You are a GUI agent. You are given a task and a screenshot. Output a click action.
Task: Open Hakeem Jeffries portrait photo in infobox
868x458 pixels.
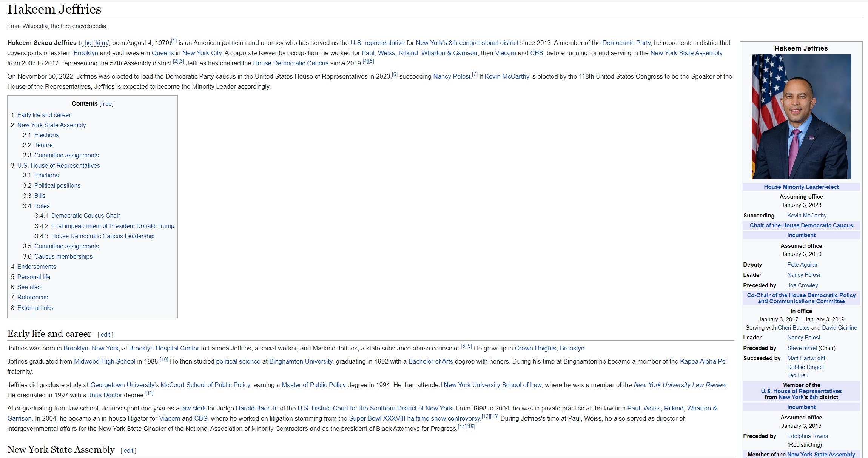pos(801,117)
